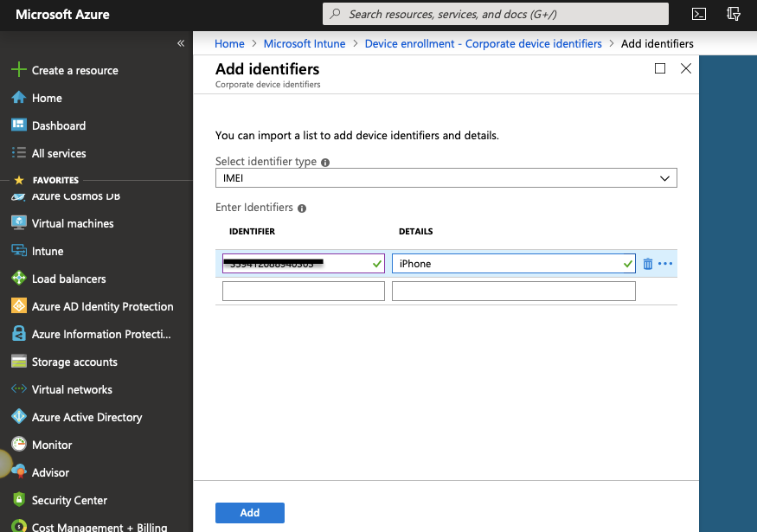Image resolution: width=757 pixels, height=532 pixels.
Task: Click the Virtual machines monitor icon
Action: pos(19,223)
